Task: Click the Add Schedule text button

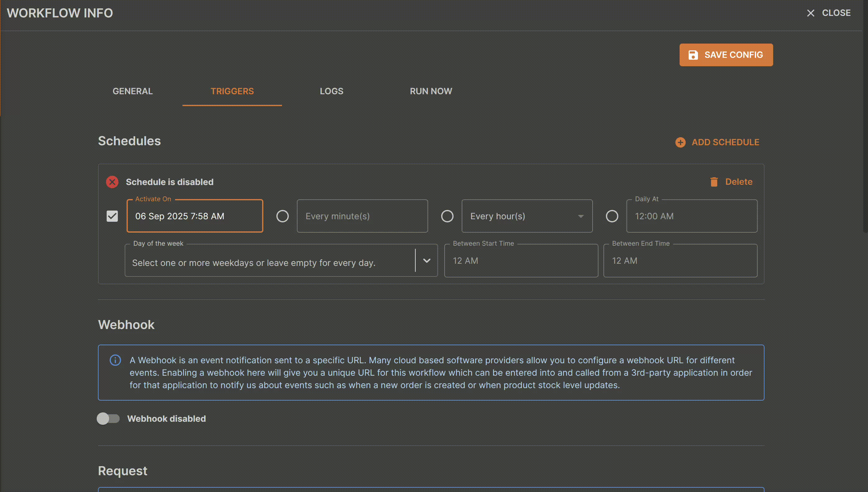Action: click(x=725, y=142)
